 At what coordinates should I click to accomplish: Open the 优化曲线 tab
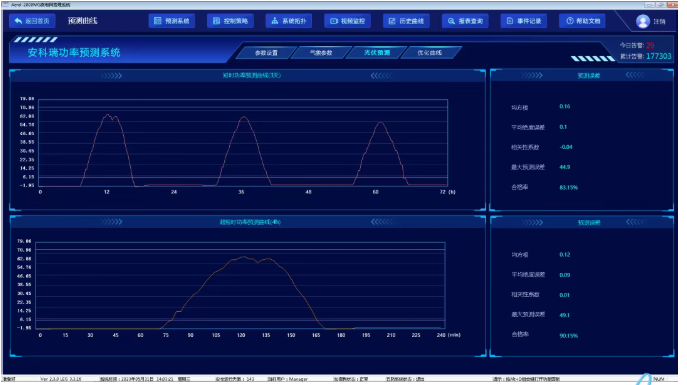[430, 53]
